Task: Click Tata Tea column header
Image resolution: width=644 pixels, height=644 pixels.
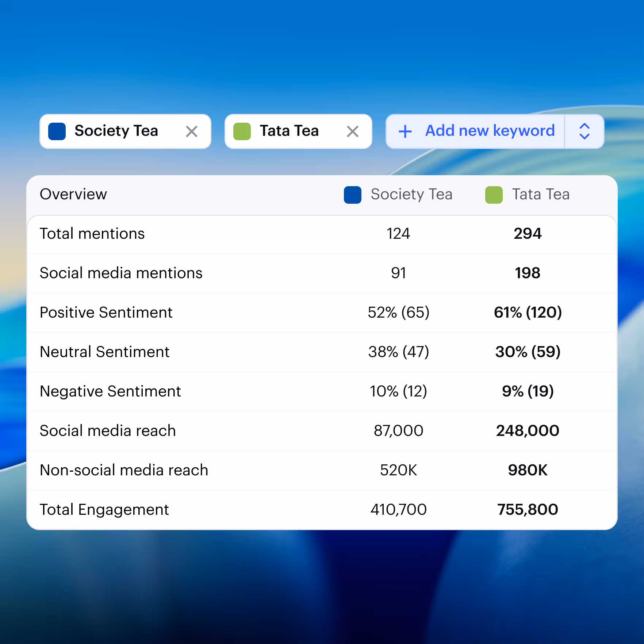Action: 541,194
